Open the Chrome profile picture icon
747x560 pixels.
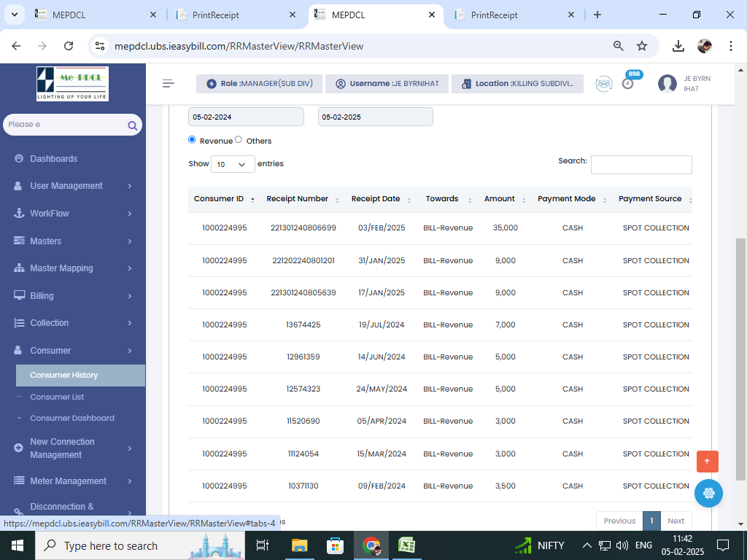pos(704,46)
